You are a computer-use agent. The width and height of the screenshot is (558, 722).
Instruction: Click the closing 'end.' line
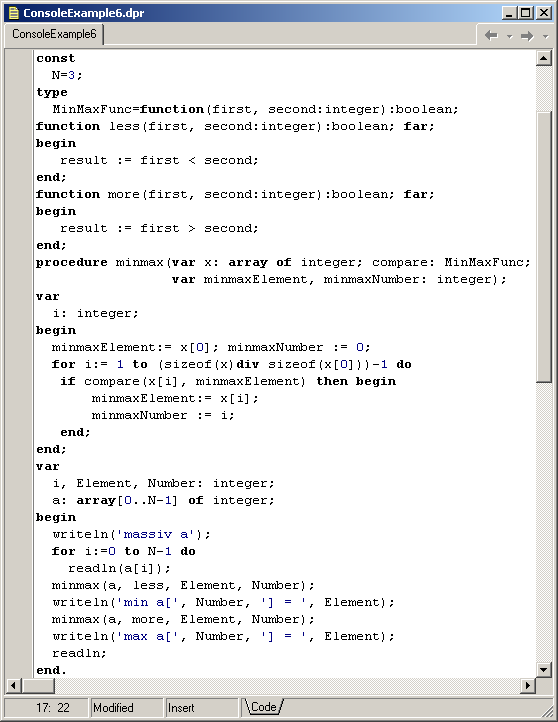(x=51, y=670)
